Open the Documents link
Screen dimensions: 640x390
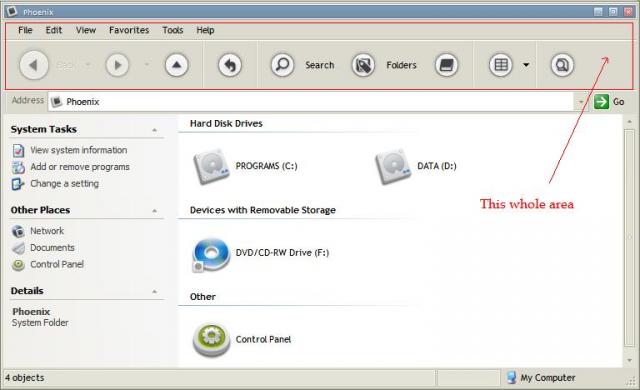pyautogui.click(x=52, y=248)
